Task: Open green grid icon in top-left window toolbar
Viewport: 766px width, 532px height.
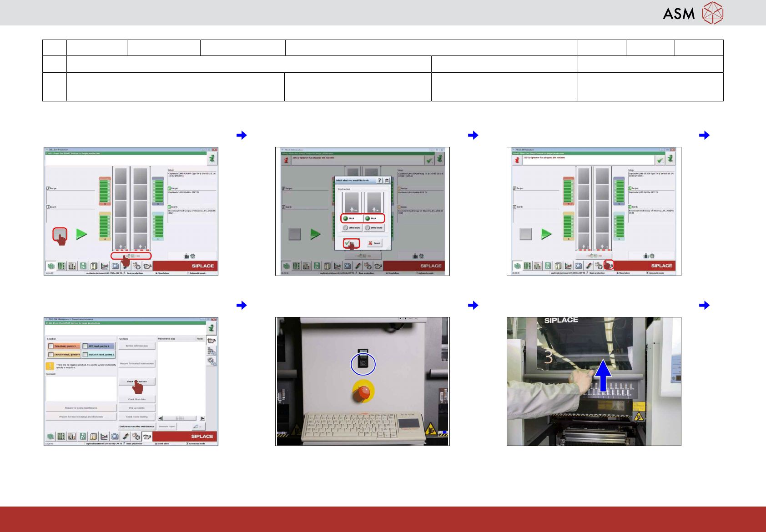Action: [x=61, y=266]
